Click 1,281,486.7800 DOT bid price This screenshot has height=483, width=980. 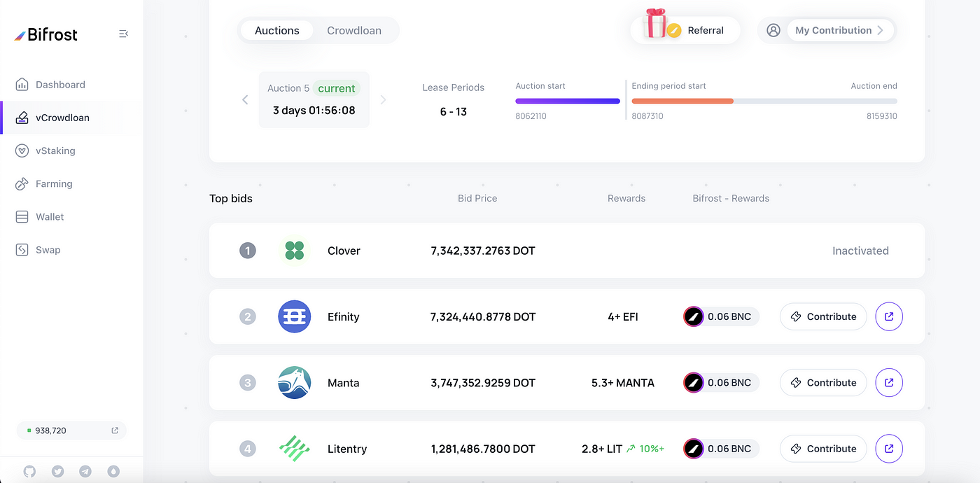point(483,449)
